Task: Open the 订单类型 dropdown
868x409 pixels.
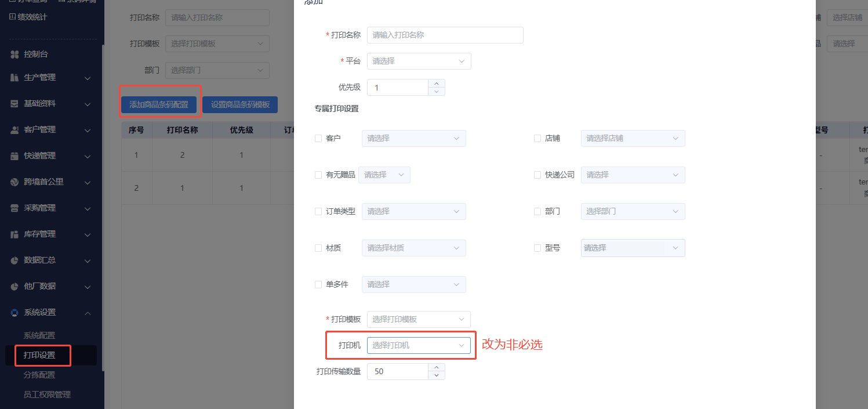Action: (414, 211)
